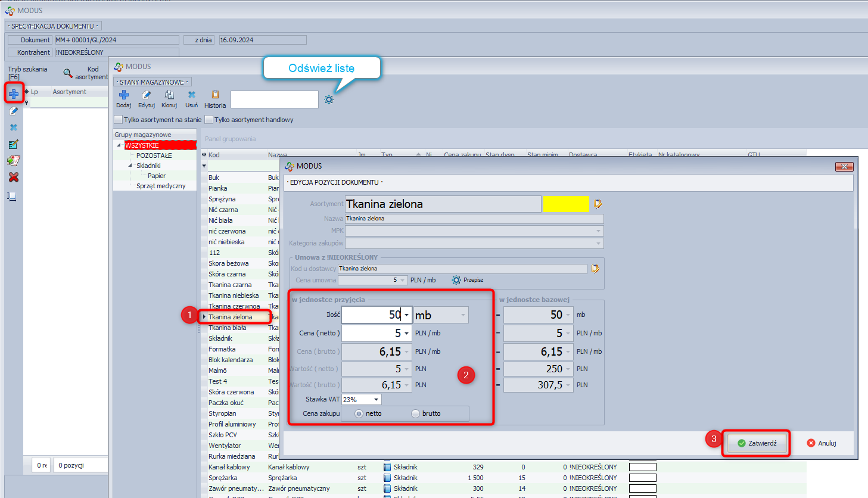This screenshot has height=498, width=868.
Task: Click the Przepisz gear icon next to Cena umowna
Action: click(456, 280)
